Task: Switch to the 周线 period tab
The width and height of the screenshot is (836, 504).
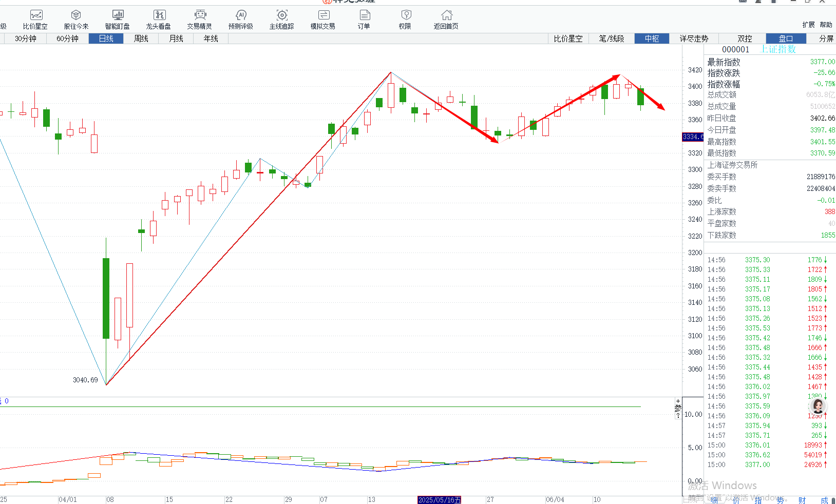Action: point(141,38)
